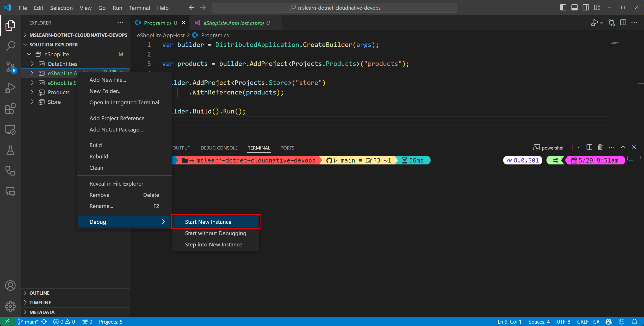Click the editor minimap preview
Image resolution: width=644 pixels, height=326 pixels.
click(619, 42)
